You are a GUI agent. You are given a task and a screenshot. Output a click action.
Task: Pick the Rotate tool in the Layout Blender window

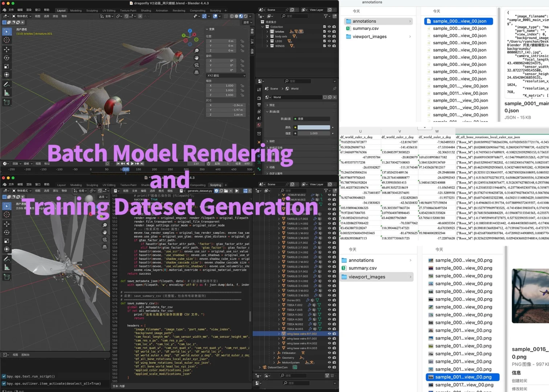click(x=7, y=58)
